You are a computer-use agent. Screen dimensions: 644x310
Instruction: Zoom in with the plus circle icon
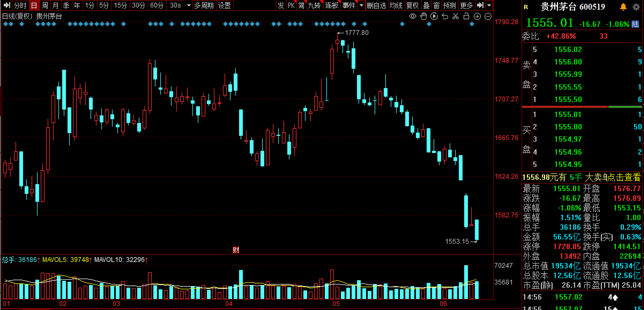[x=477, y=16]
